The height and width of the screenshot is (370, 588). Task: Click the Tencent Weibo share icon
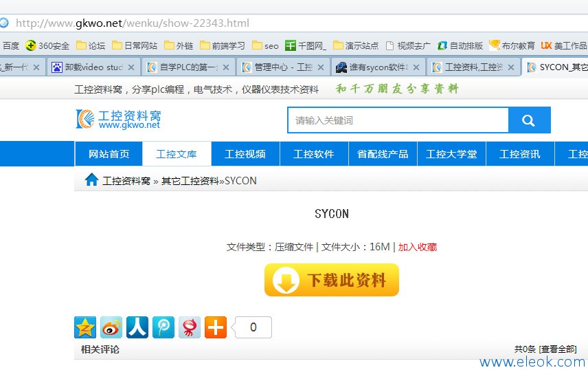(163, 327)
